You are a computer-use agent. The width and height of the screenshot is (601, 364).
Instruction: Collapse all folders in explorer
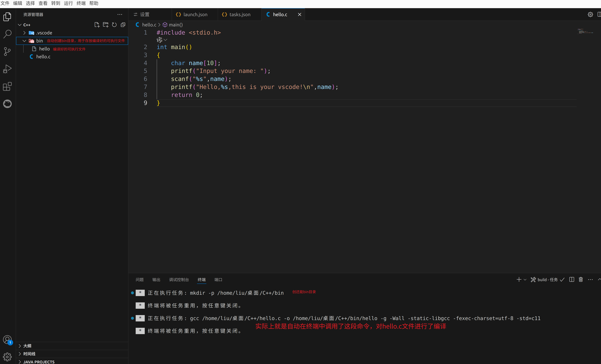click(x=123, y=25)
